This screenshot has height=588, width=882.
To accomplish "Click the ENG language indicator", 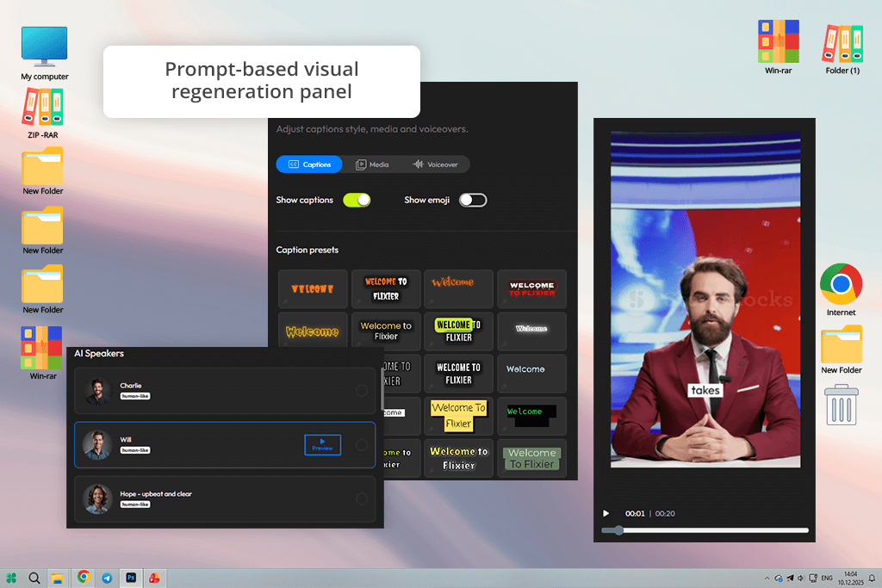I will pyautogui.click(x=827, y=578).
